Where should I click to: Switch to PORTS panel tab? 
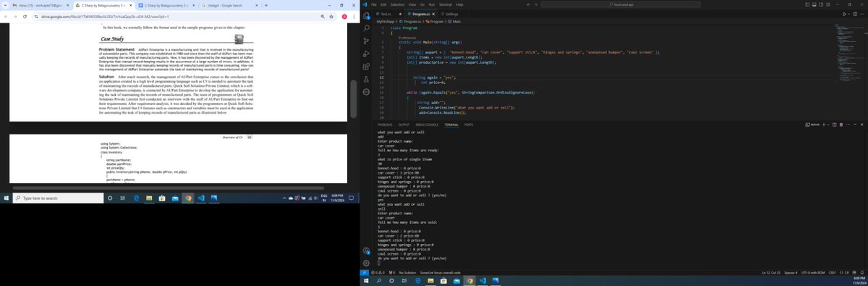coord(468,125)
